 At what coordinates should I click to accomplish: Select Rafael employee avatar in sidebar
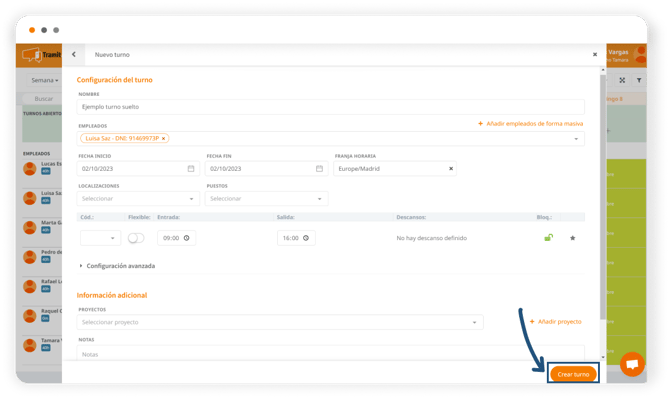pyautogui.click(x=29, y=287)
